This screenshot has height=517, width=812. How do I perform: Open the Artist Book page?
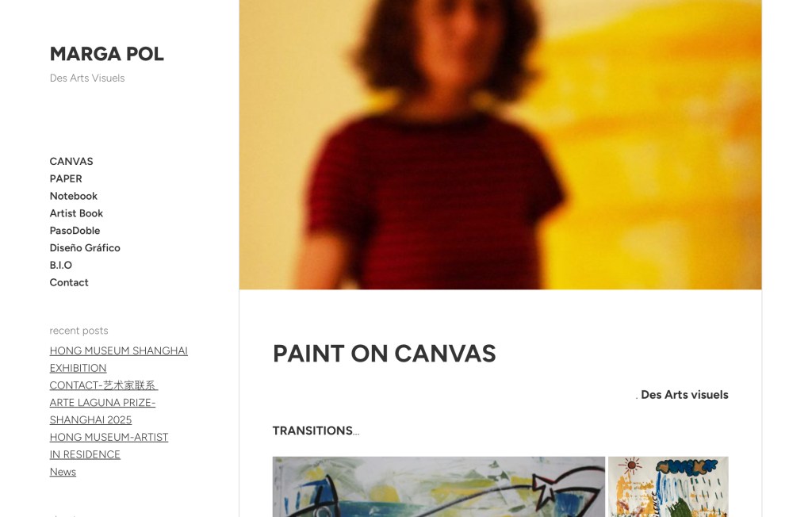(76, 213)
